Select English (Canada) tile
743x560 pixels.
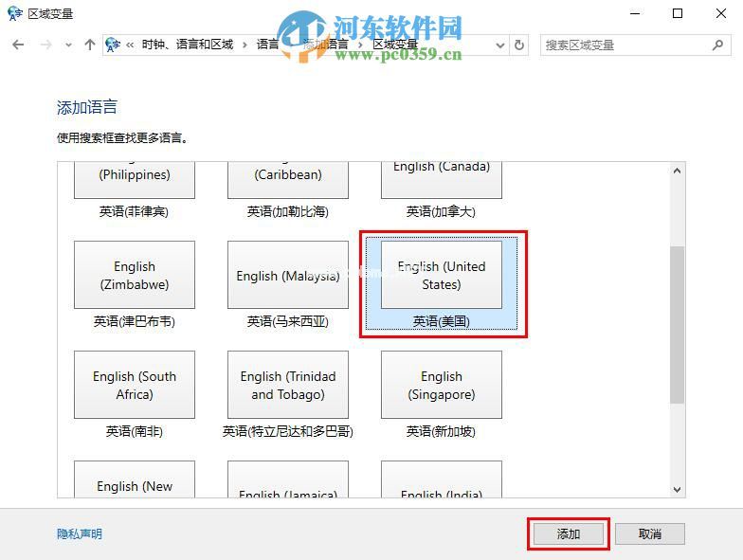click(442, 180)
